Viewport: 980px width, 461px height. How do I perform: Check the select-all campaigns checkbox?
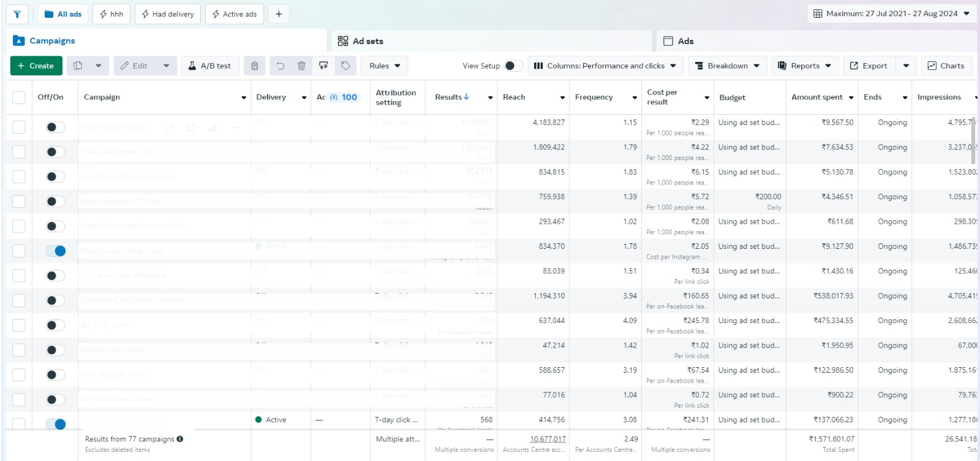click(19, 97)
